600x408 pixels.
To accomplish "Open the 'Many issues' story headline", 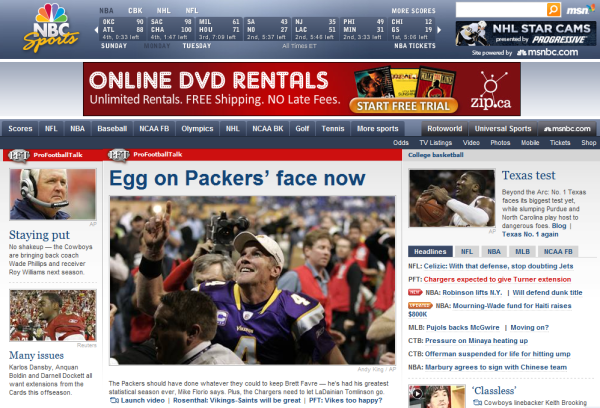I will pyautogui.click(x=36, y=356).
